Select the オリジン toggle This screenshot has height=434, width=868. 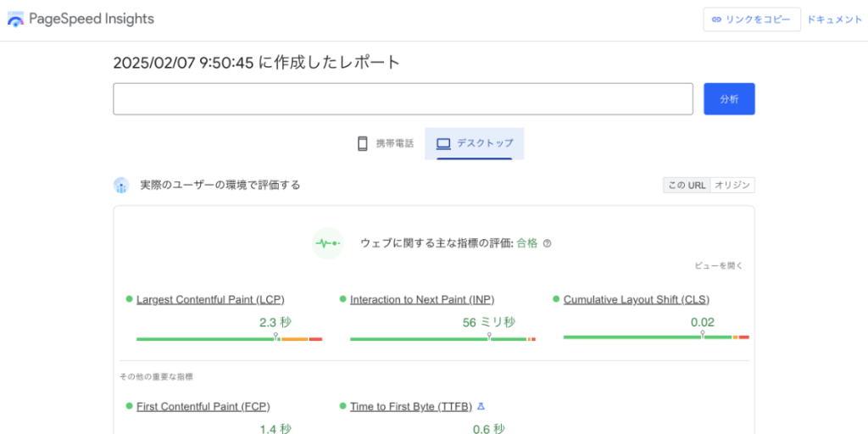point(732,186)
